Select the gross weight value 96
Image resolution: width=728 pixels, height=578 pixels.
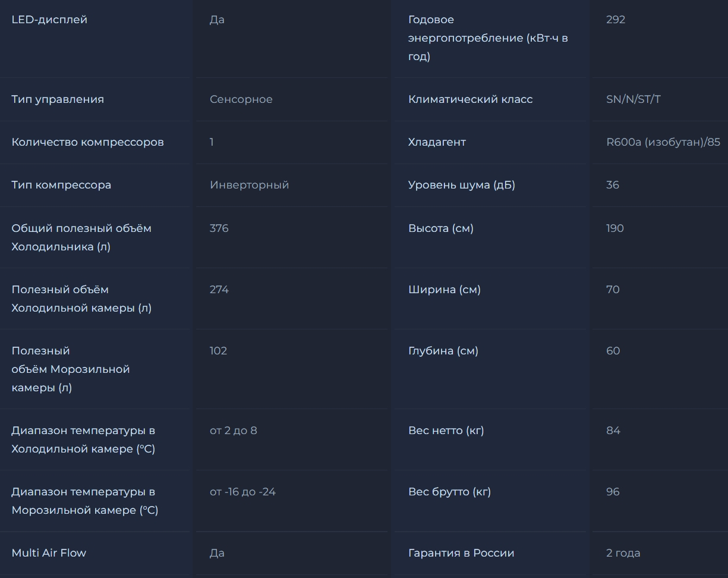[x=613, y=492]
